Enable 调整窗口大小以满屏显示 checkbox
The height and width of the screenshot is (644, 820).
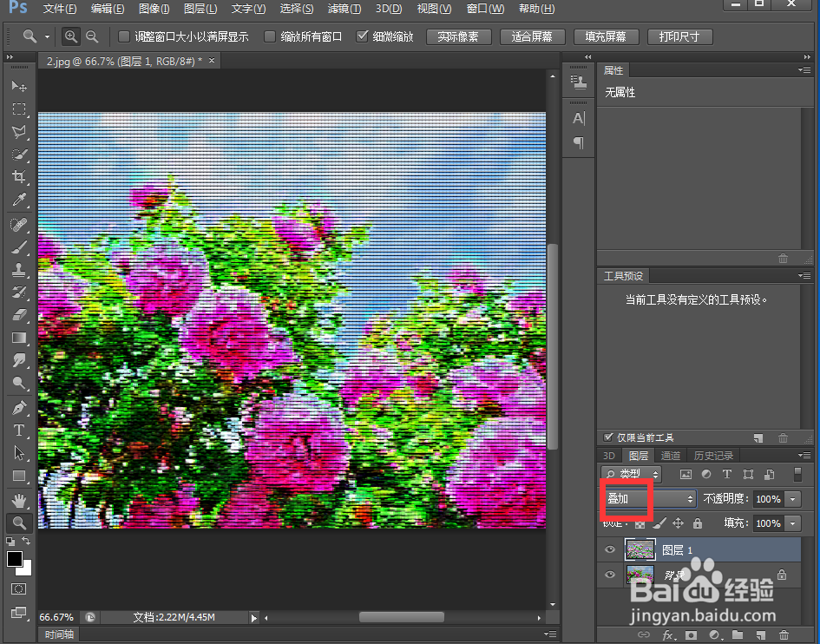(x=123, y=36)
